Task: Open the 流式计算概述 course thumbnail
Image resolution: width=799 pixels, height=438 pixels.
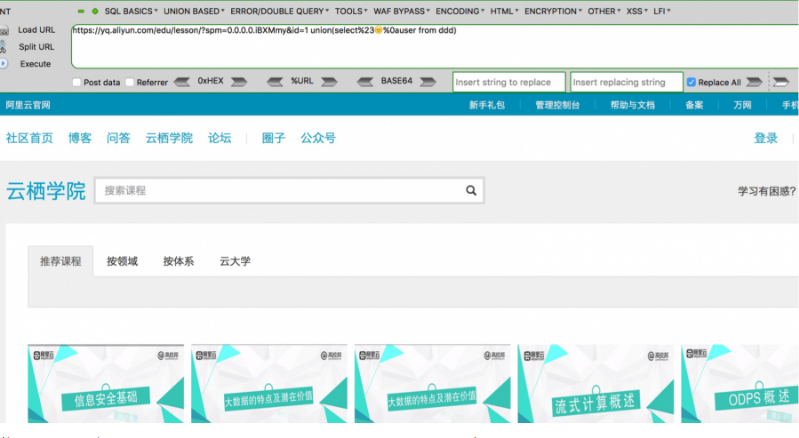Action: [x=596, y=384]
